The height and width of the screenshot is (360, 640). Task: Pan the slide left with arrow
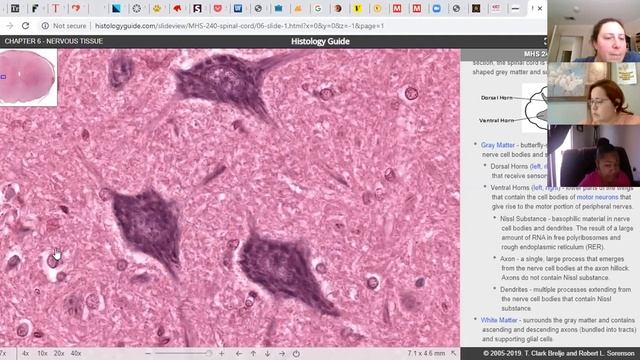[x=239, y=353]
